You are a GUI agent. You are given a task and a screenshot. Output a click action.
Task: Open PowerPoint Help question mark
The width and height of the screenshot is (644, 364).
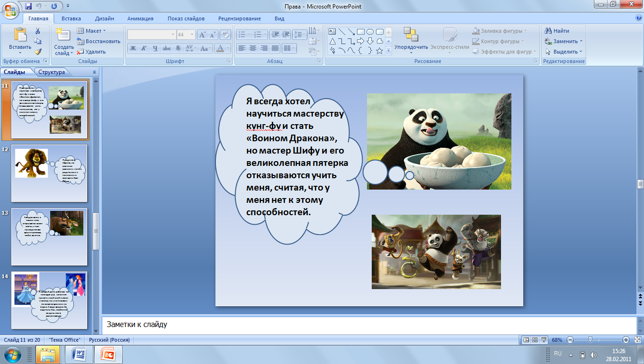coord(639,18)
